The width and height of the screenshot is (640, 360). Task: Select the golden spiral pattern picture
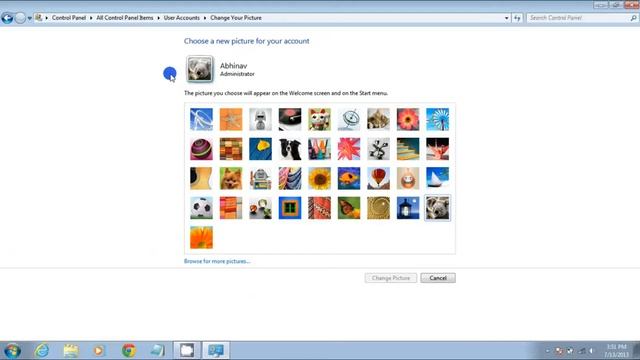pyautogui.click(x=378, y=208)
